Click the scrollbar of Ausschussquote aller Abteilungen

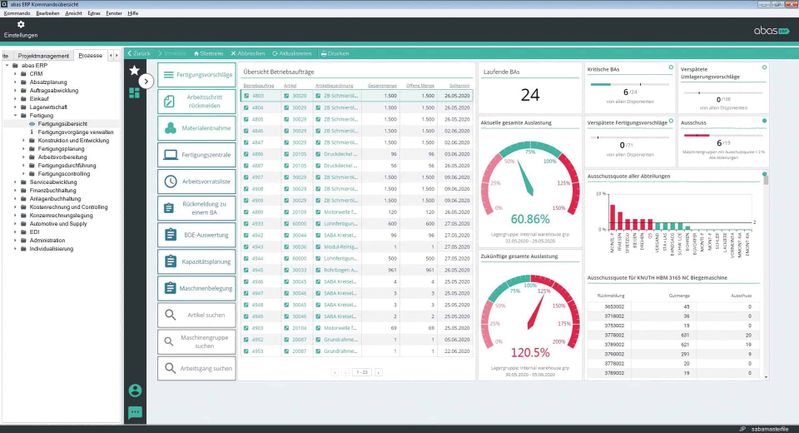pos(766,180)
